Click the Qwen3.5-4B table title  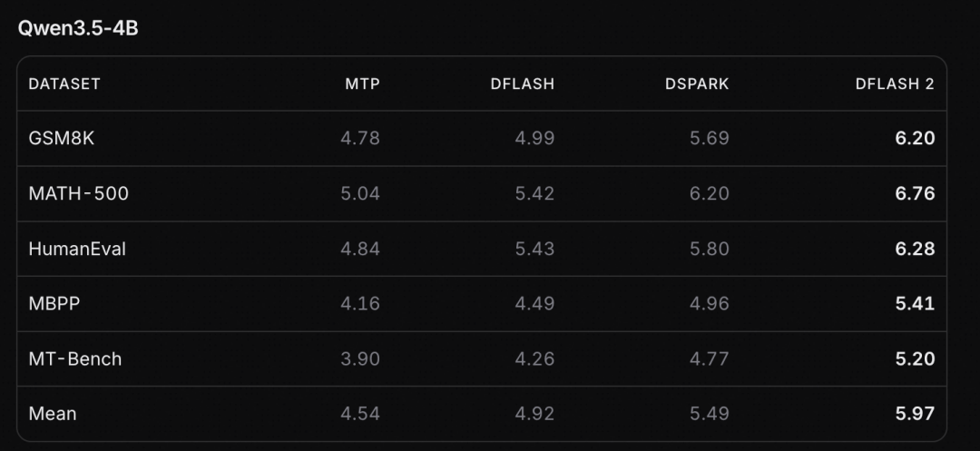pyautogui.click(x=77, y=29)
